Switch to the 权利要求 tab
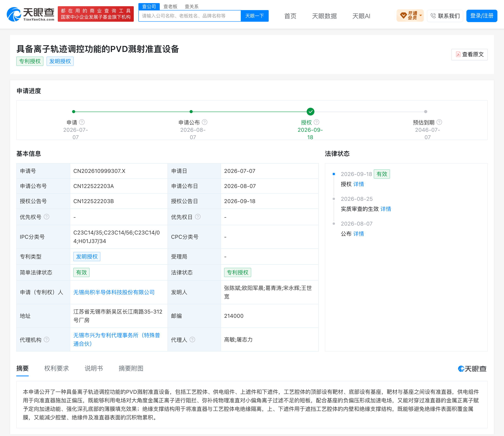504x436 pixels. pos(56,368)
